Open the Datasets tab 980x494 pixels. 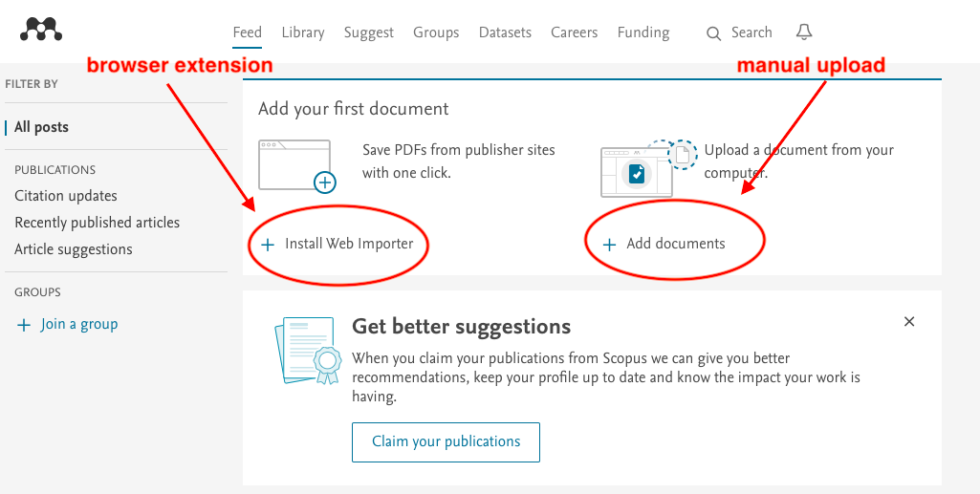[x=505, y=32]
